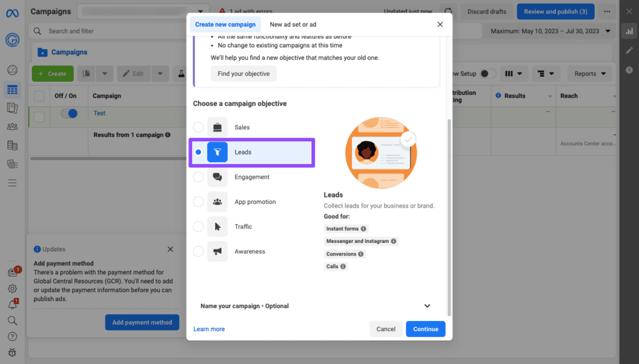Open the Learn more link
The height and width of the screenshot is (364, 639).
point(209,329)
